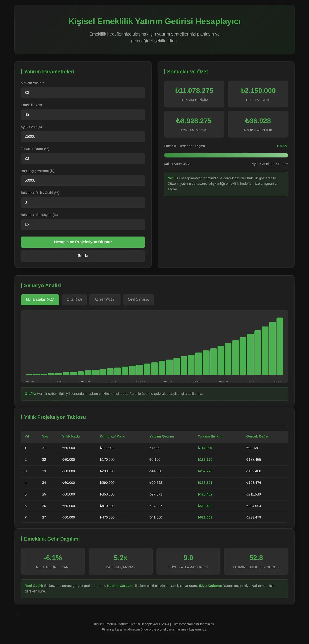Click the tallest chart bar at Yaş 65

click(x=280, y=346)
